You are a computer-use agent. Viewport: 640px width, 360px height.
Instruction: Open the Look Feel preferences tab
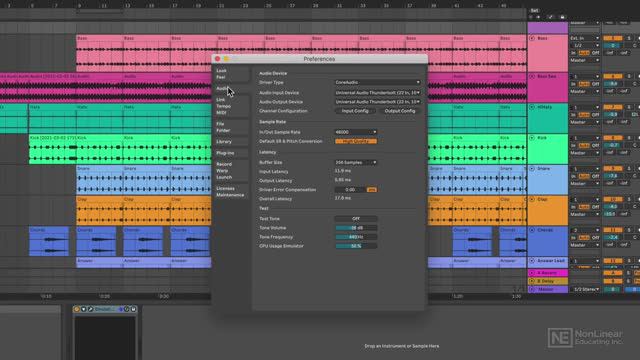point(231,74)
